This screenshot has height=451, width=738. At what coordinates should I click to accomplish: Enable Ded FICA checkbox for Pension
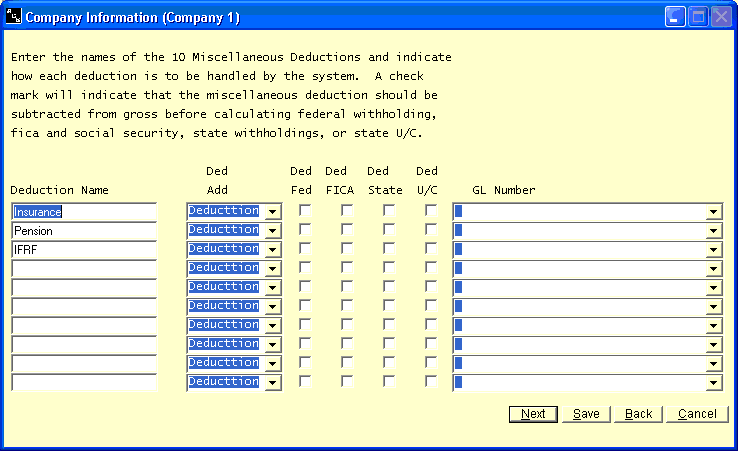346,230
